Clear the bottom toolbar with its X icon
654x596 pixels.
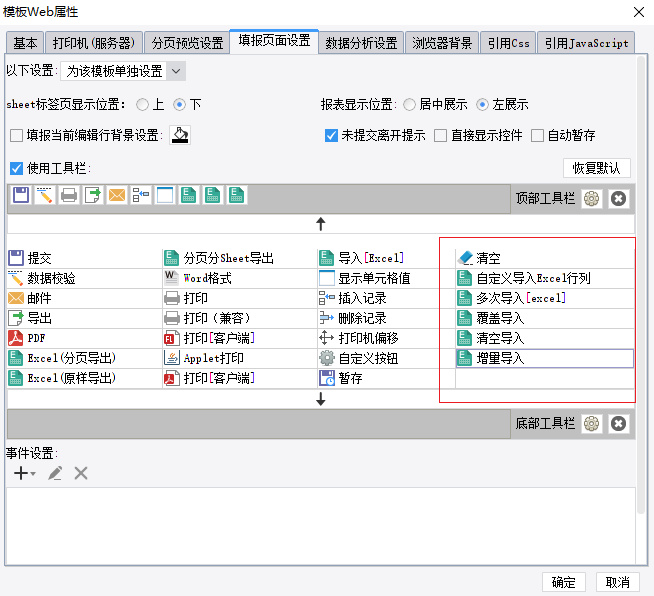(618, 424)
